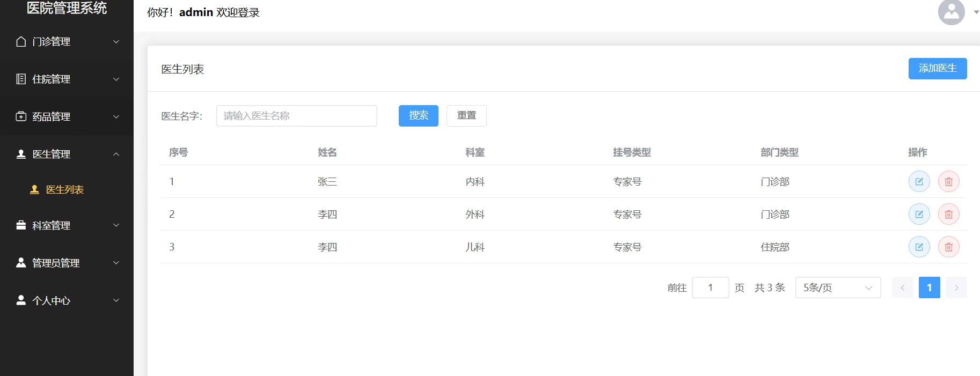Click the 部门类型 column header
The height and width of the screenshot is (376, 980).
779,152
